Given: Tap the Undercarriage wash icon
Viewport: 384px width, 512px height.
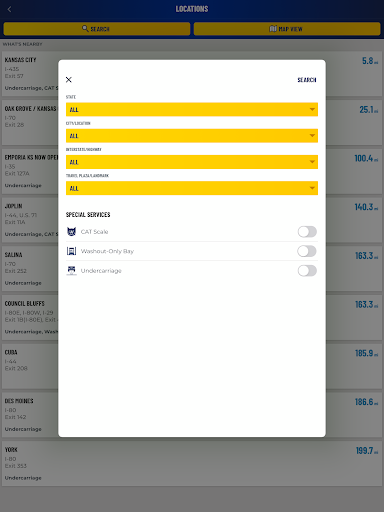Looking at the screenshot, I should tap(71, 270).
